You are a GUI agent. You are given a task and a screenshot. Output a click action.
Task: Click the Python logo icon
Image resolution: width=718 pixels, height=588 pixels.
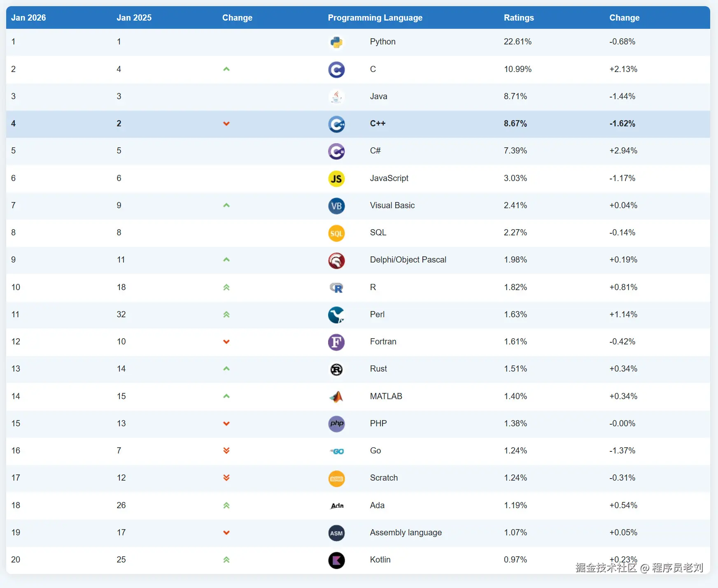click(x=336, y=42)
